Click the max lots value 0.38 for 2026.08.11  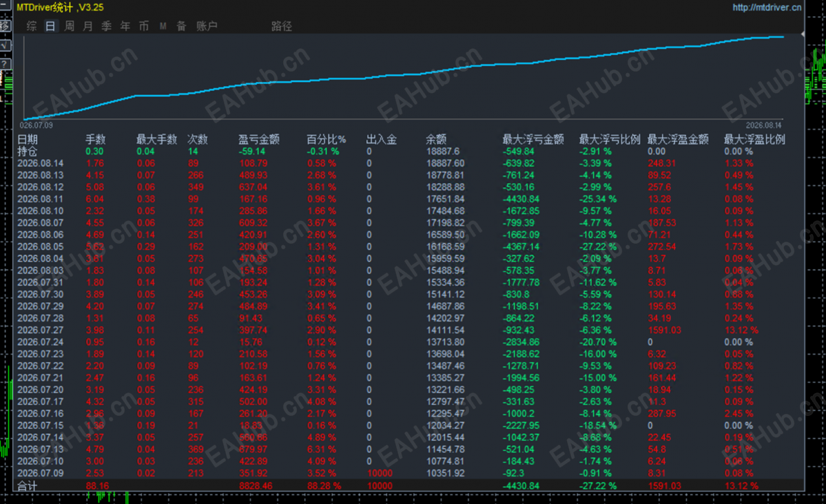click(146, 199)
